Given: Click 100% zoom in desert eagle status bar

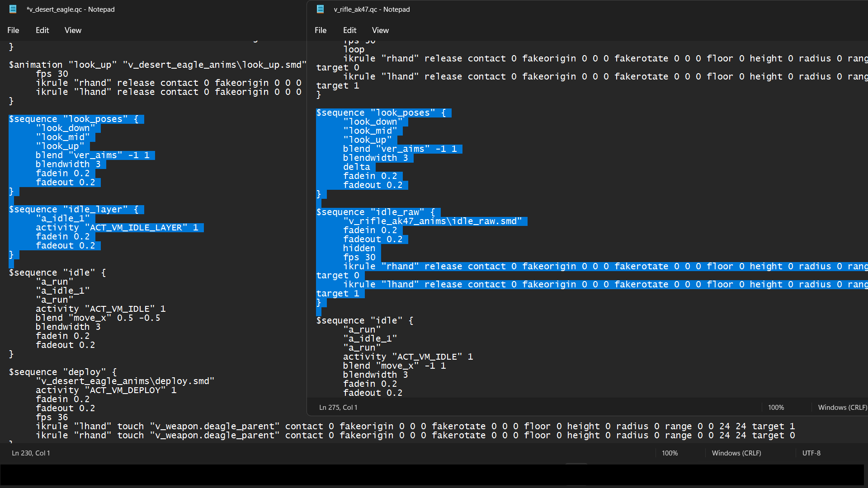Looking at the screenshot, I should pyautogui.click(x=670, y=453).
